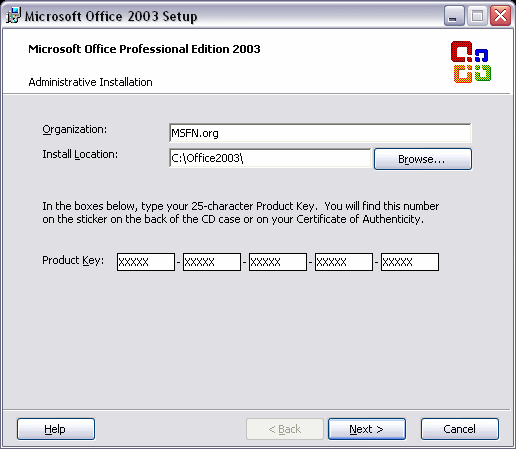Select the first Product Key box

tap(146, 262)
